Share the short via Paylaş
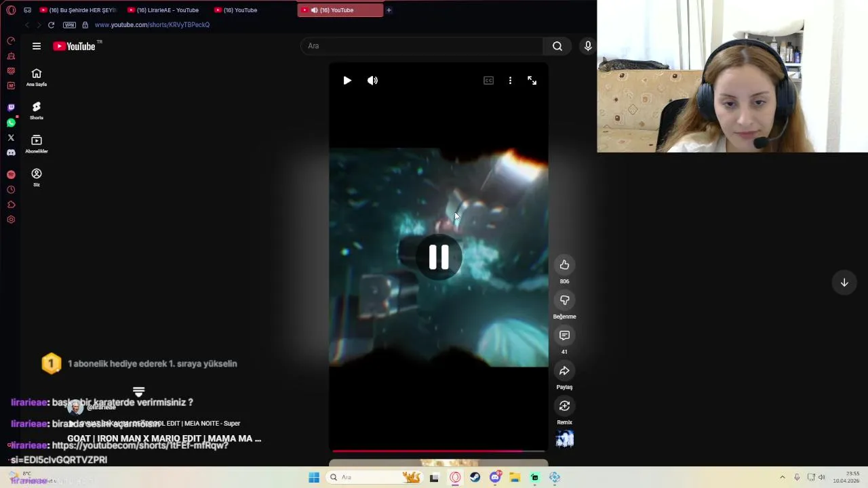 tap(564, 371)
